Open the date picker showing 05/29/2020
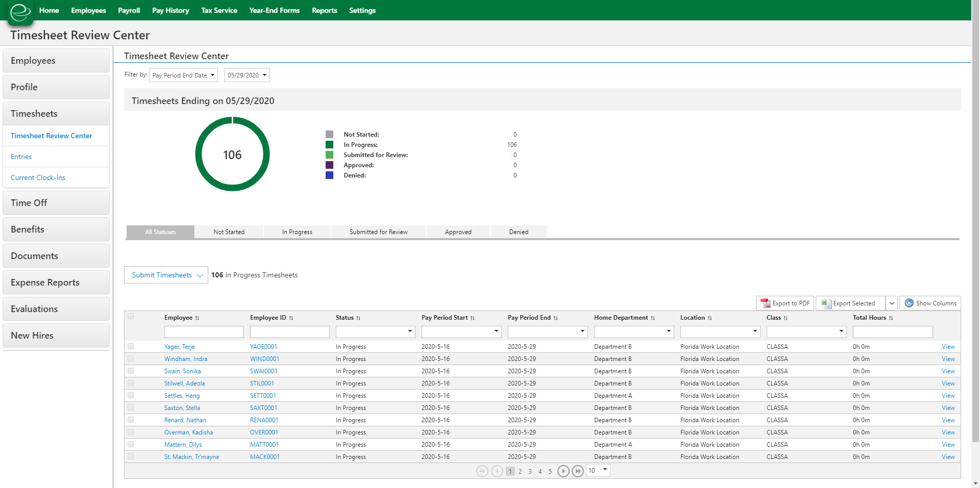The width and height of the screenshot is (980, 488). [x=247, y=75]
